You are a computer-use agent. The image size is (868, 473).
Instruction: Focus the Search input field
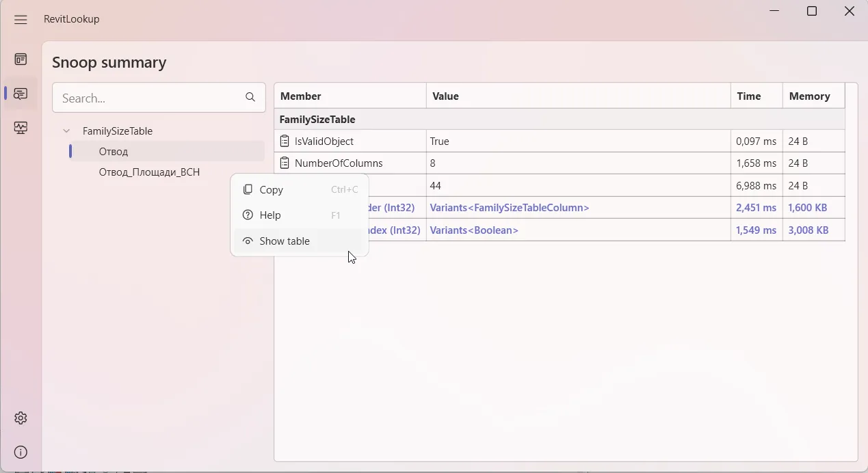click(159, 98)
